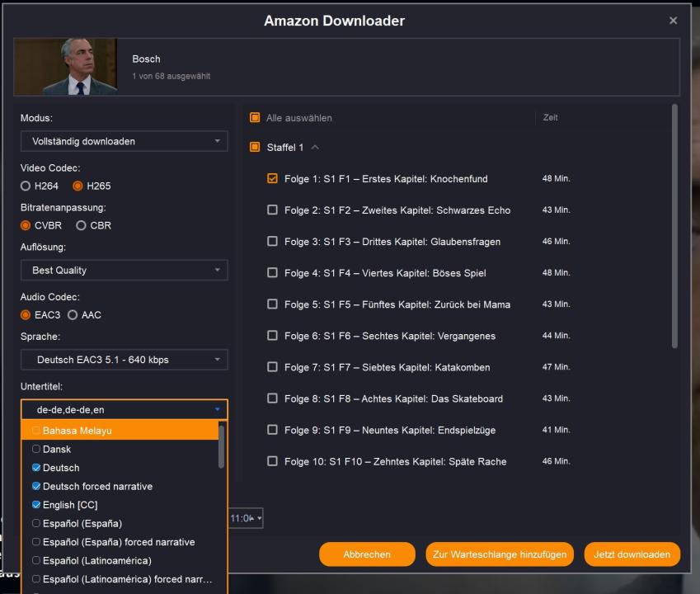Click the Bosch series thumbnail

[x=66, y=67]
